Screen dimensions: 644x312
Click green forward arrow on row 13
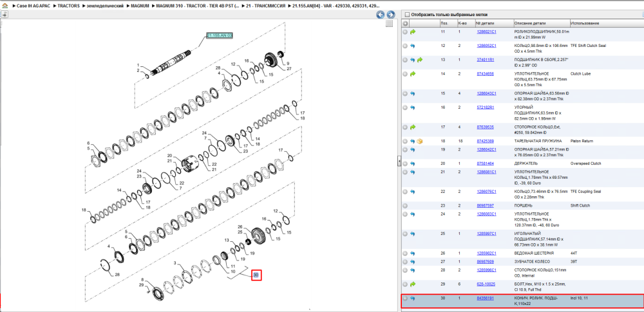point(420,60)
